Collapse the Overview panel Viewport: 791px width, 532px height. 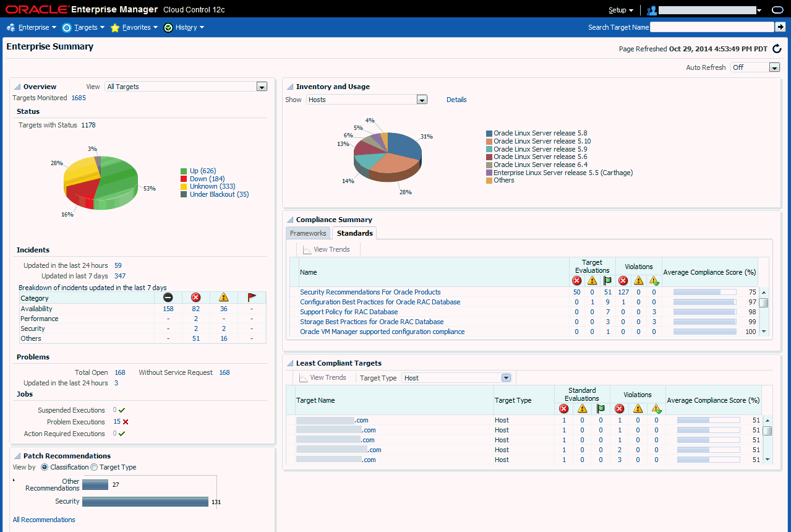point(17,87)
